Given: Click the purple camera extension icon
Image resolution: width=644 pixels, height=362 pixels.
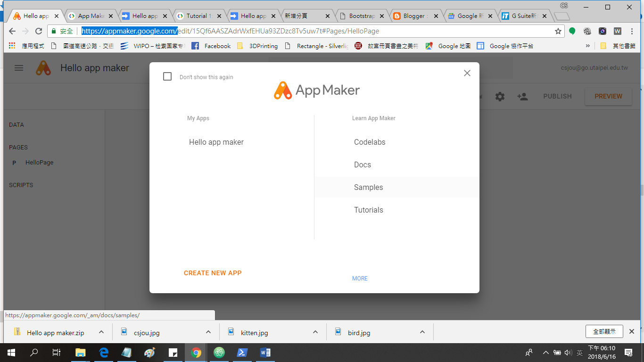Looking at the screenshot, I should (603, 31).
